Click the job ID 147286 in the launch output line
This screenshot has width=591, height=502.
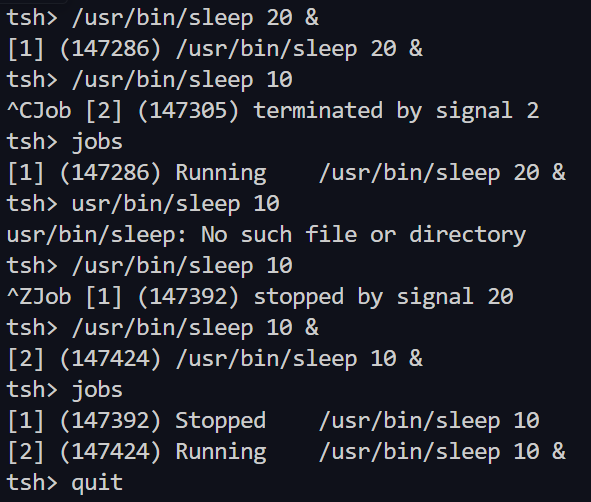[110, 49]
